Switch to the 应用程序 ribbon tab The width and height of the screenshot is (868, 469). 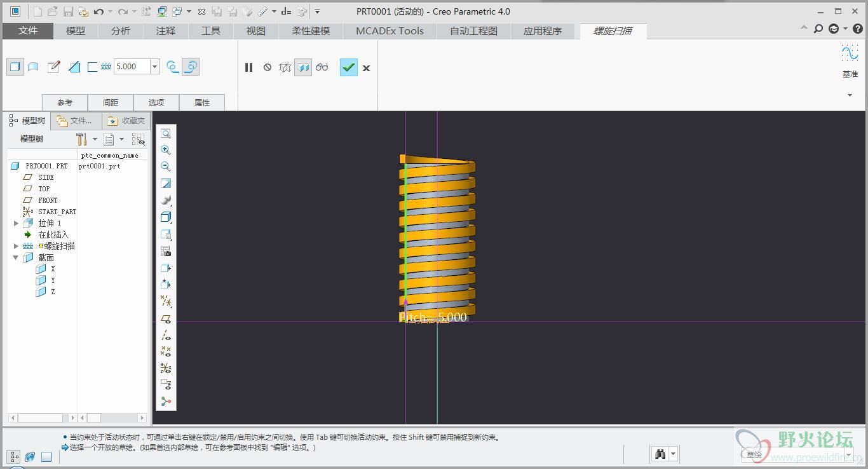(x=543, y=31)
